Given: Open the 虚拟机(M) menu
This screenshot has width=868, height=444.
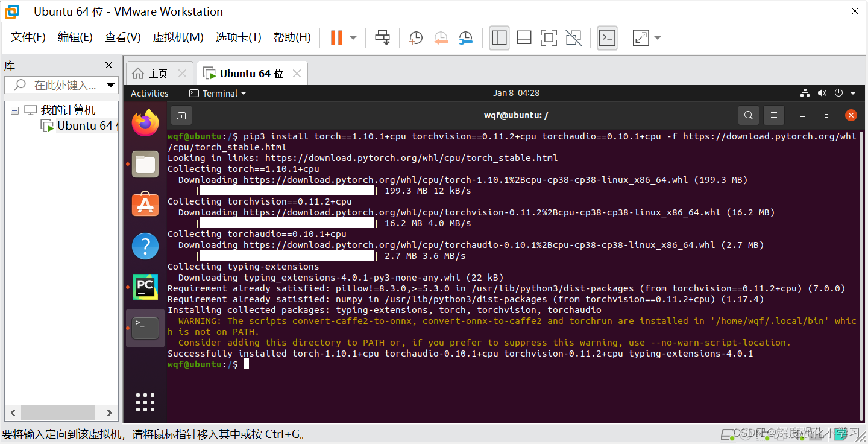Looking at the screenshot, I should 178,37.
